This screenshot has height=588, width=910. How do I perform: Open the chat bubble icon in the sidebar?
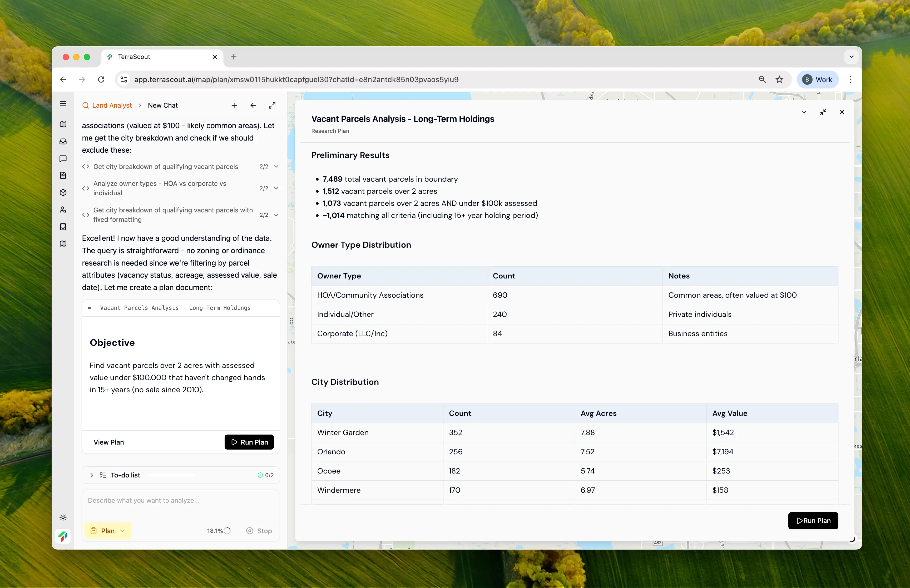coord(63,158)
